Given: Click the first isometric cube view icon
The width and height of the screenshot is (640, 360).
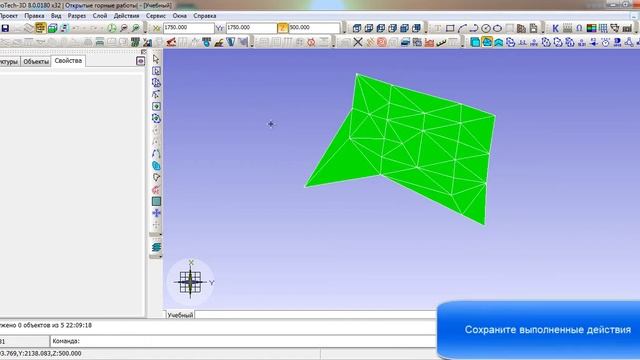Looking at the screenshot, I should click(357, 28).
